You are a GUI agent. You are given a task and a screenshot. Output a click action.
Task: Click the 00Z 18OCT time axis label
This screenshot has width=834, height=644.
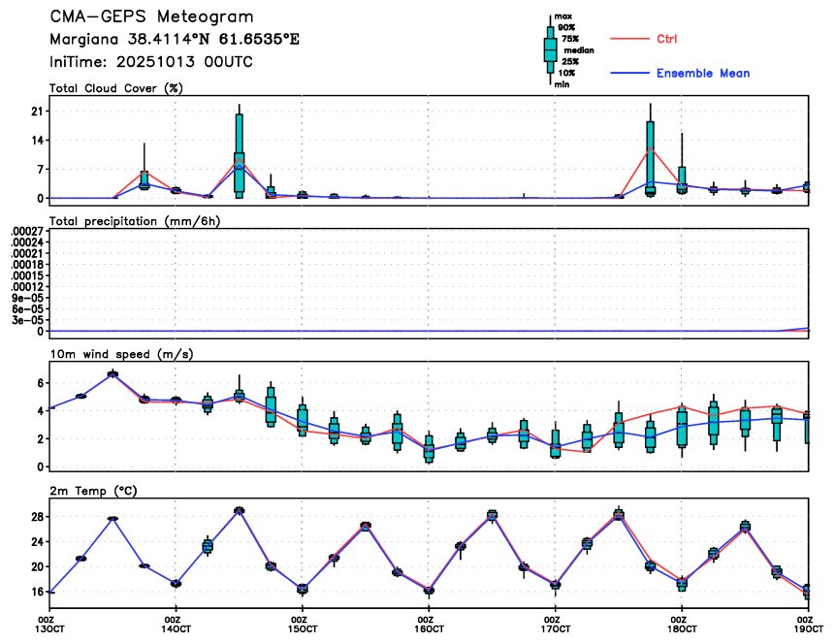[x=682, y=625]
